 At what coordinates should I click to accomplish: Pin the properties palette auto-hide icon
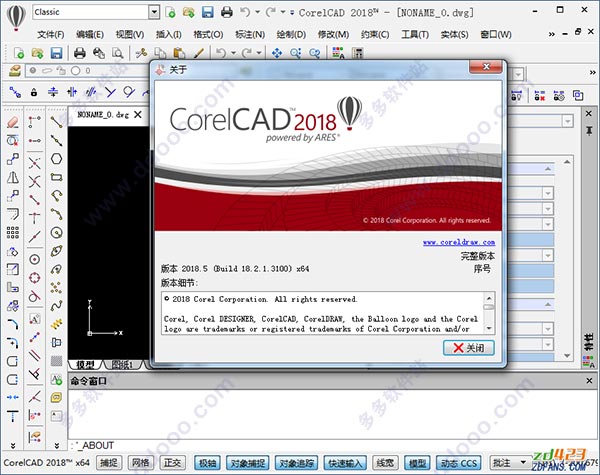(x=589, y=131)
